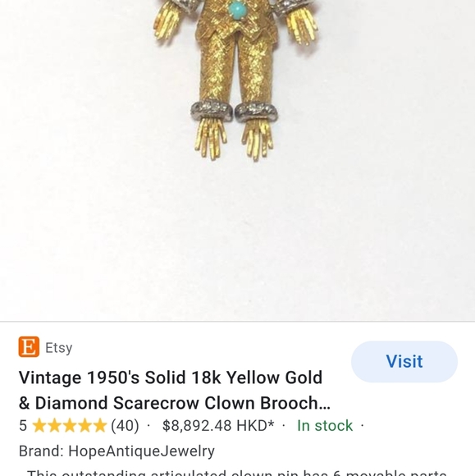Tap the Visit button
Screen dimensions: 475x476
(x=404, y=361)
